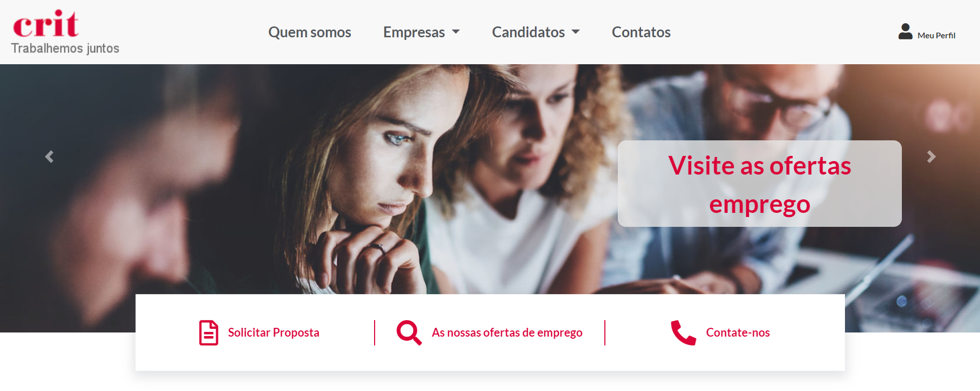
Task: Open the Meu Perfil link
Action: tap(936, 35)
